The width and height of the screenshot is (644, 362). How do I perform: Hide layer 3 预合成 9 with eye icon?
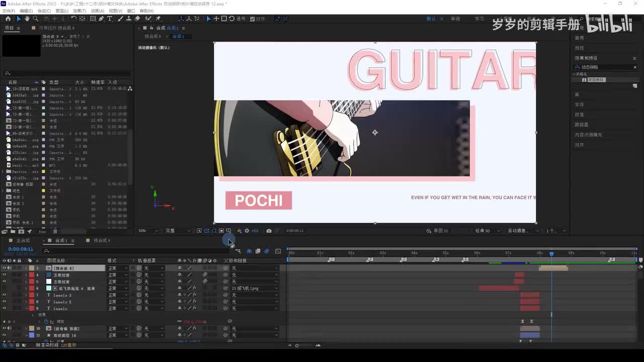click(5, 268)
